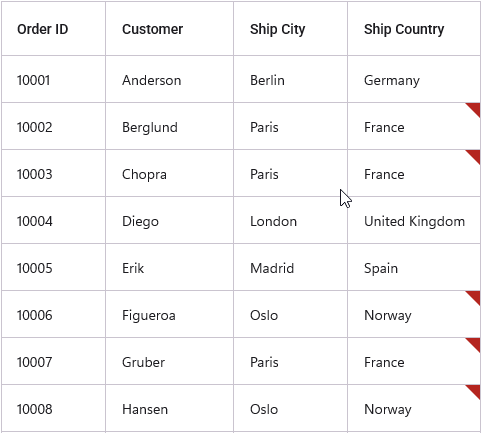Click the Berlin ship city cell

[291, 79]
